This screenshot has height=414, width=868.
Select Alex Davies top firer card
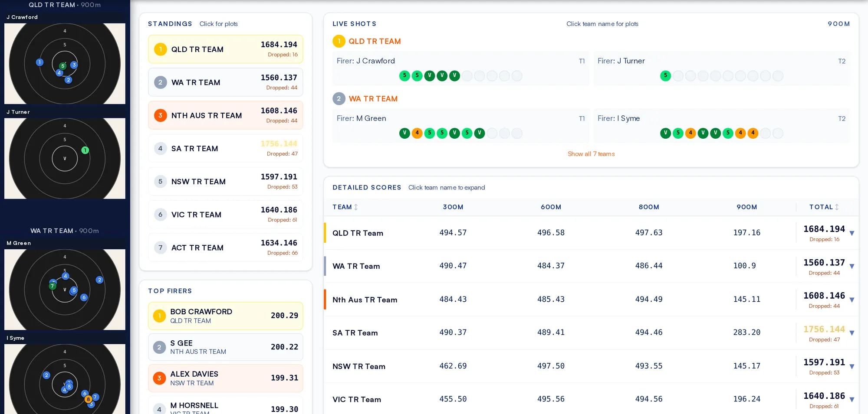point(226,378)
